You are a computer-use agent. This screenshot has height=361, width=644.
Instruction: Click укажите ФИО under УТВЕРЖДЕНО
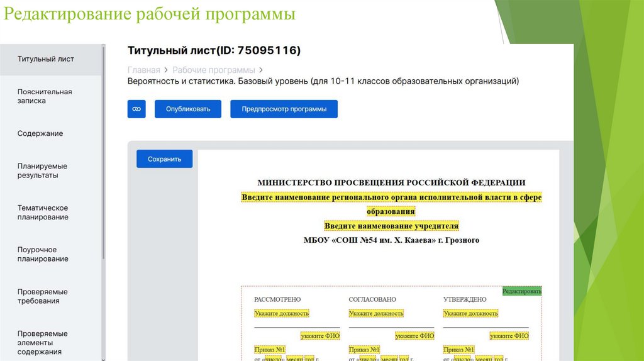[x=509, y=336]
